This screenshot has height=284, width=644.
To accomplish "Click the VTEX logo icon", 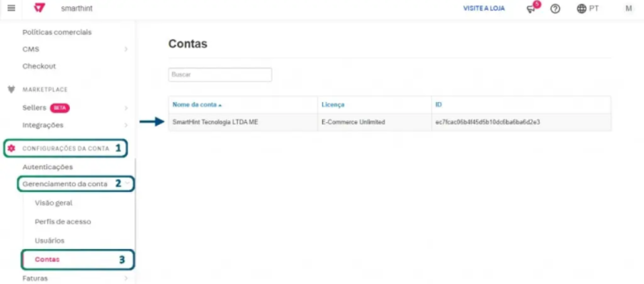I will [x=40, y=8].
